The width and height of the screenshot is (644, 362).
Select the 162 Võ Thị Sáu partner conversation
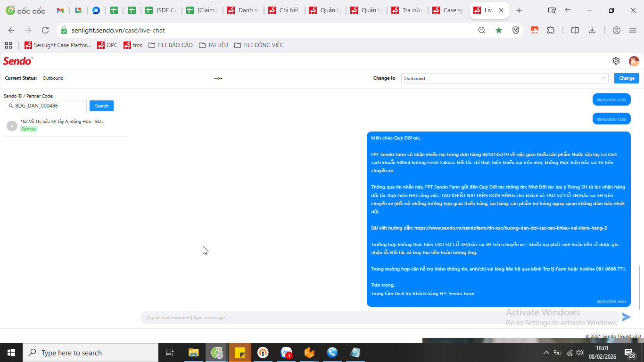pos(66,125)
